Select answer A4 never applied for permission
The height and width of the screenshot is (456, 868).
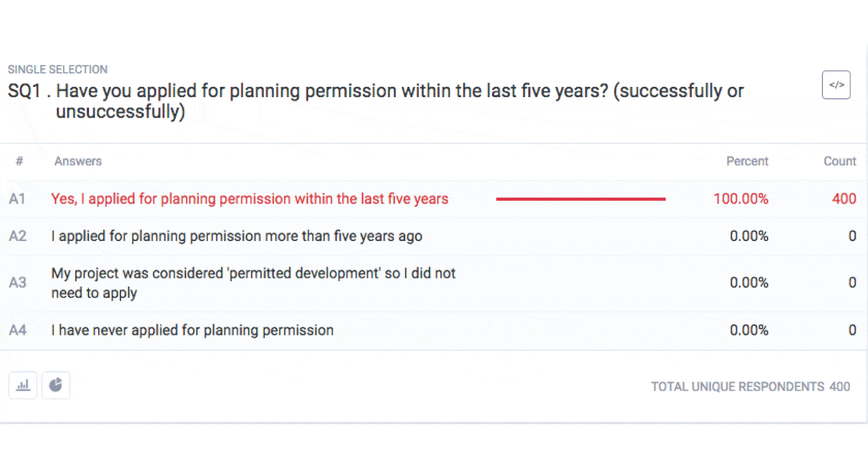coord(192,330)
